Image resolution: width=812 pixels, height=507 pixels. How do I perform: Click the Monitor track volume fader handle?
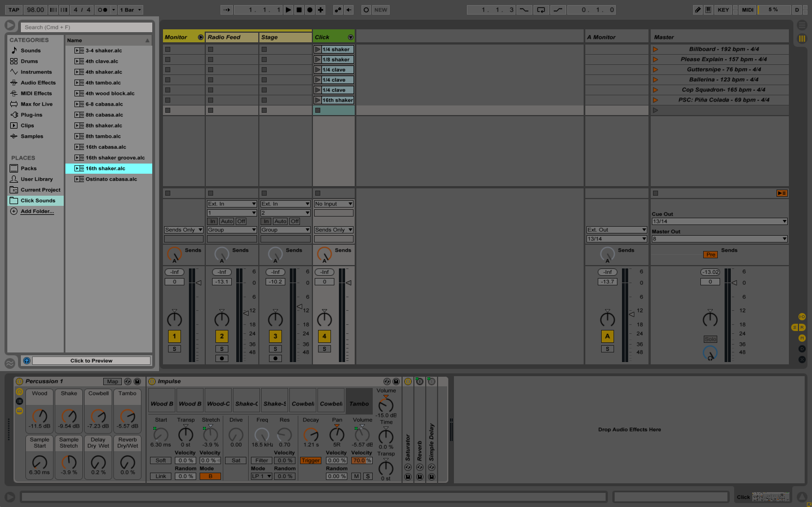coord(198,283)
